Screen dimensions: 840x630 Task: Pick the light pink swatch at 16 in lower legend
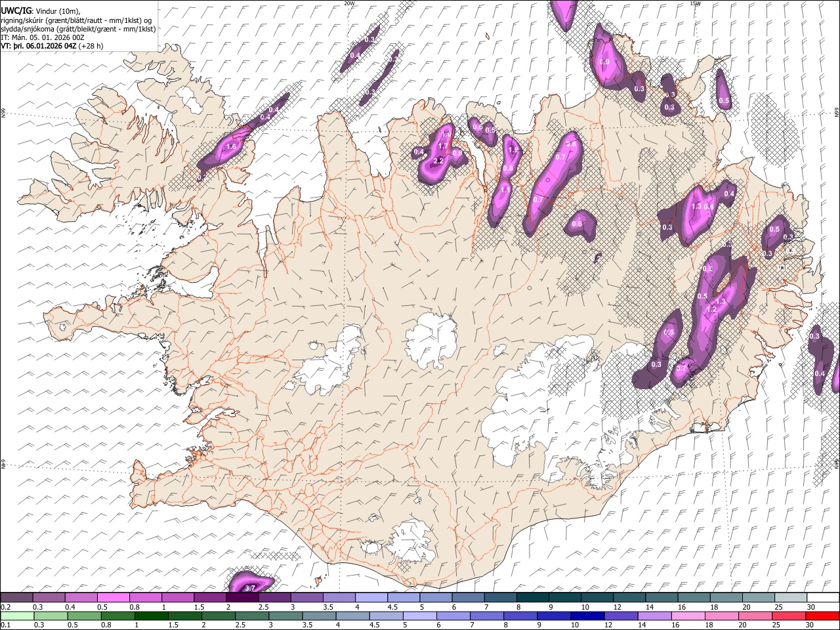coord(687,616)
